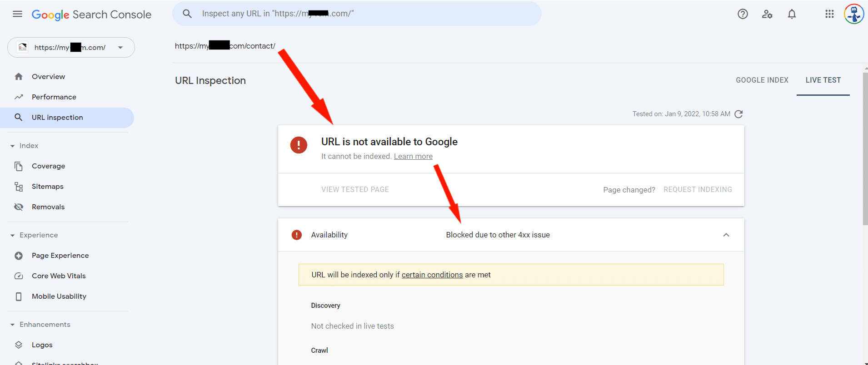Click the Mobile Usability phone icon
Image resolution: width=868 pixels, height=365 pixels.
coord(19,296)
